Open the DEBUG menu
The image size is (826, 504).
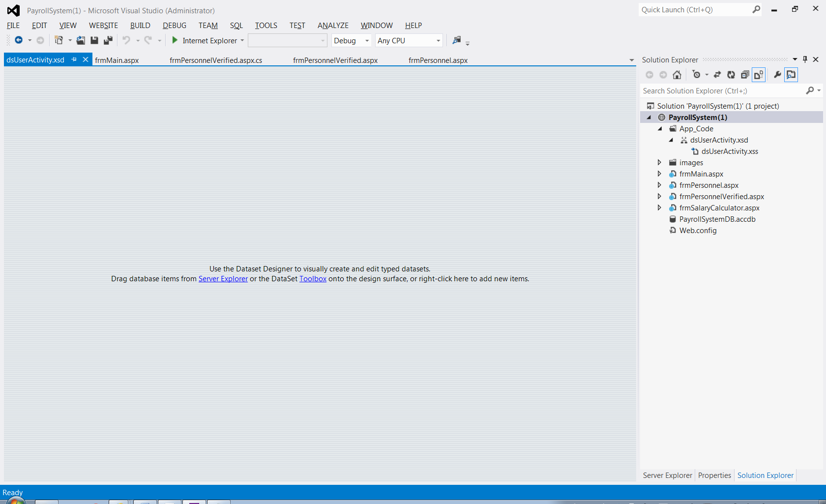coord(175,25)
